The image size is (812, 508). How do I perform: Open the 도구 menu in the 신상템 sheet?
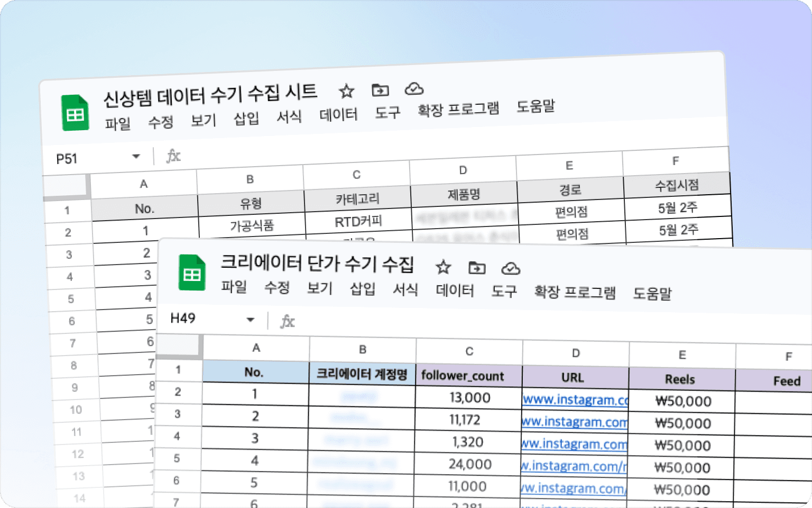387,113
